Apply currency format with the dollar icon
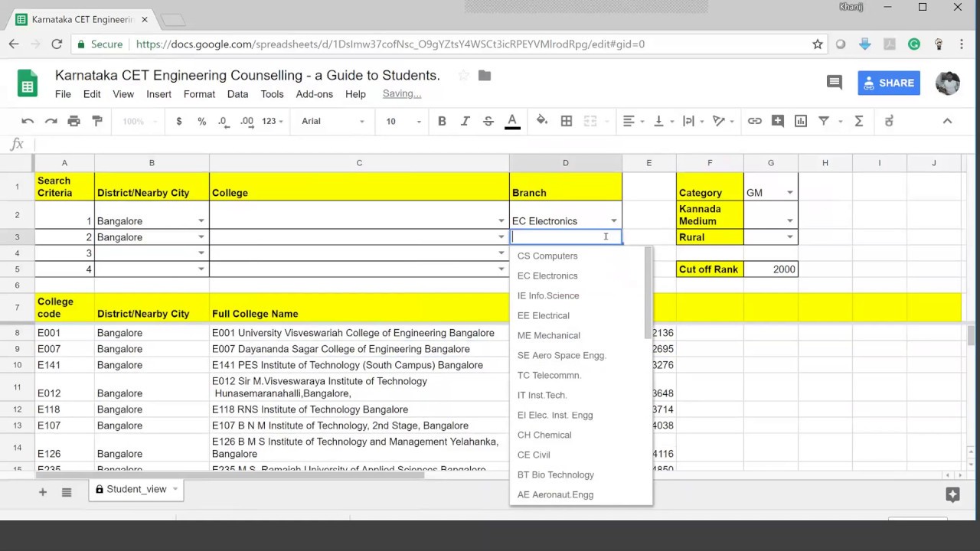The width and height of the screenshot is (980, 551). click(179, 121)
